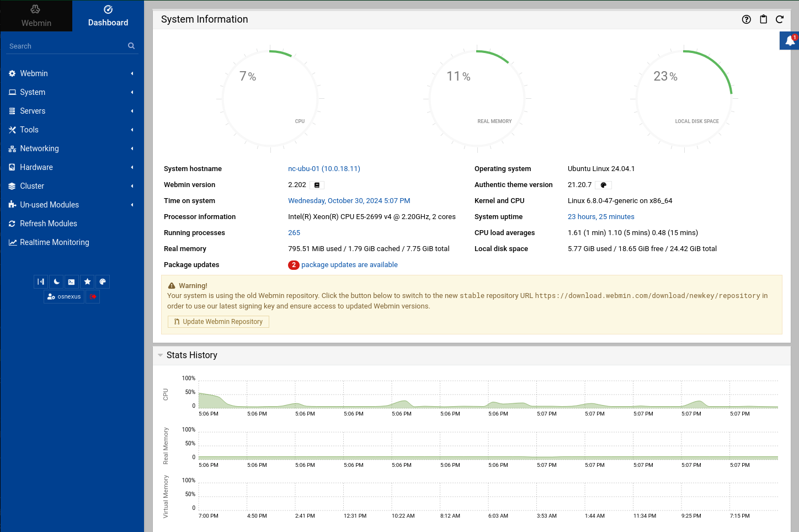Open the notifications bell
799x532 pixels.
click(x=790, y=41)
